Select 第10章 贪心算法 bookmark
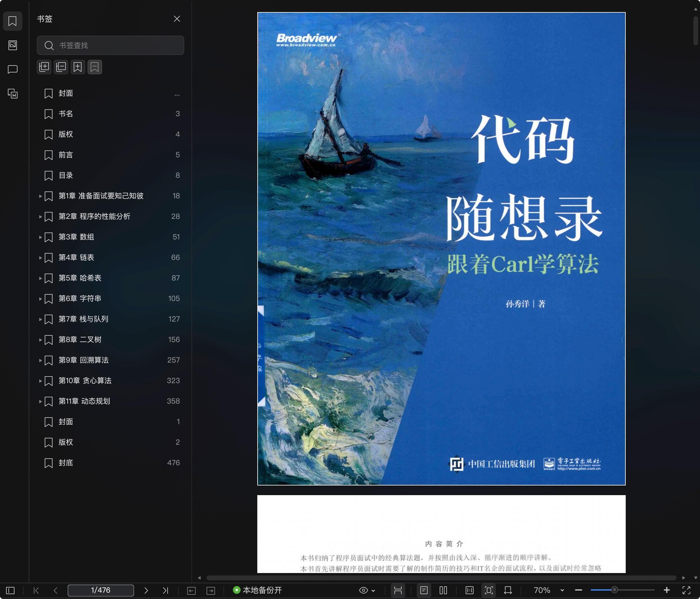 (111, 381)
